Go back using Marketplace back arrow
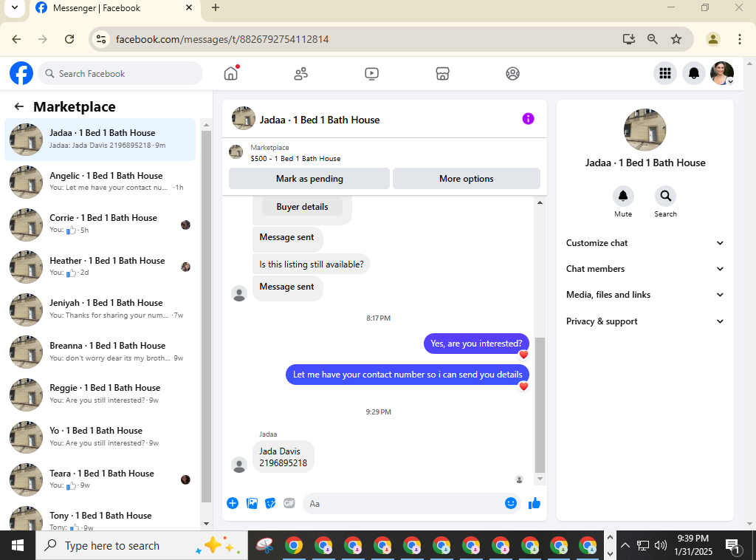 pos(18,106)
